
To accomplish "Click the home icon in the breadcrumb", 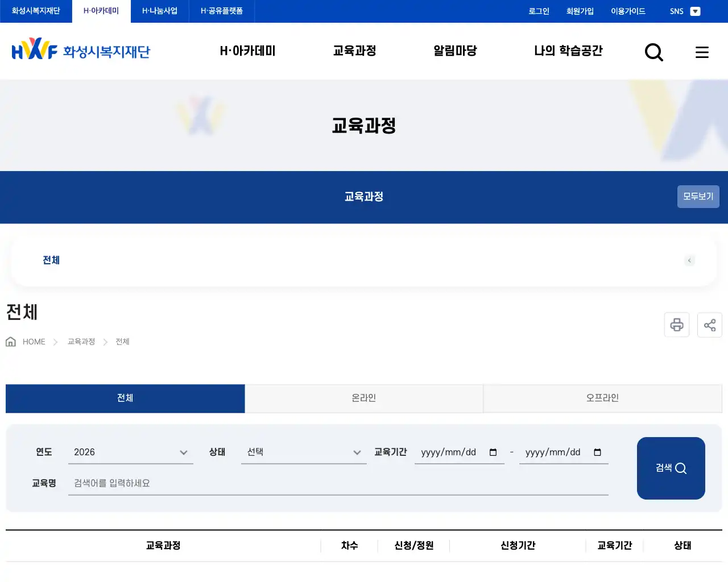I will click(x=10, y=341).
